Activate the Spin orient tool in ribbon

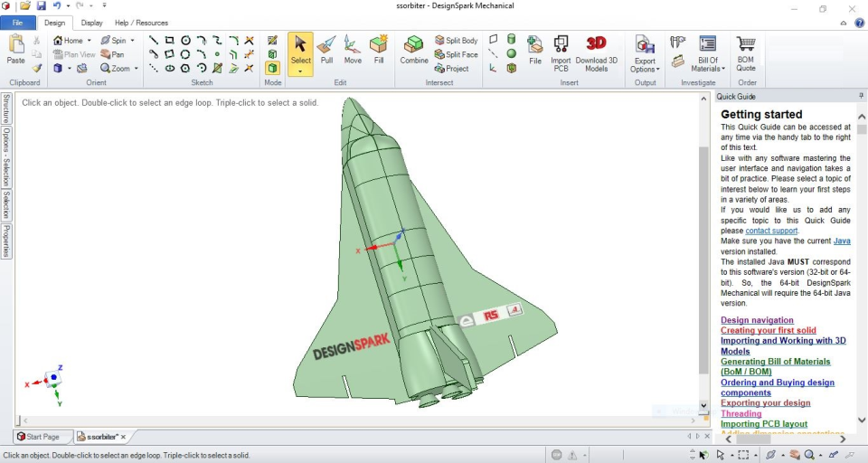[x=114, y=41]
